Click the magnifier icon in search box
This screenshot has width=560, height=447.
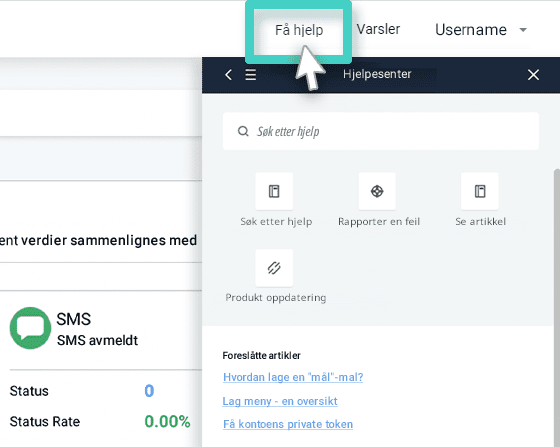click(x=243, y=131)
